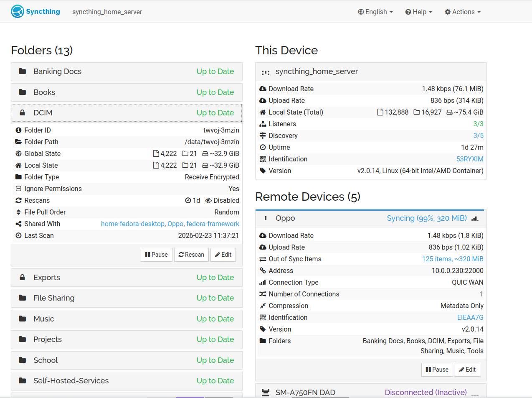The width and height of the screenshot is (532, 398).
Task: Click the lock icon beside Exports folder
Action: [x=23, y=278]
